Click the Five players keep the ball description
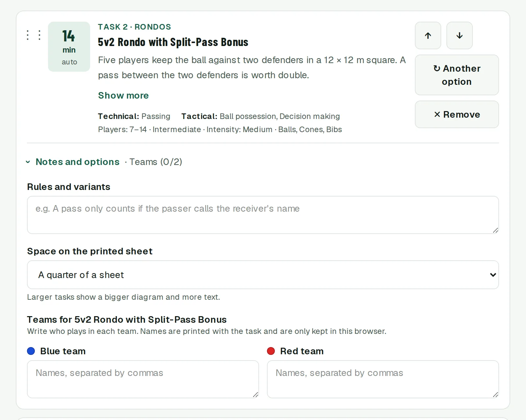 (x=252, y=67)
